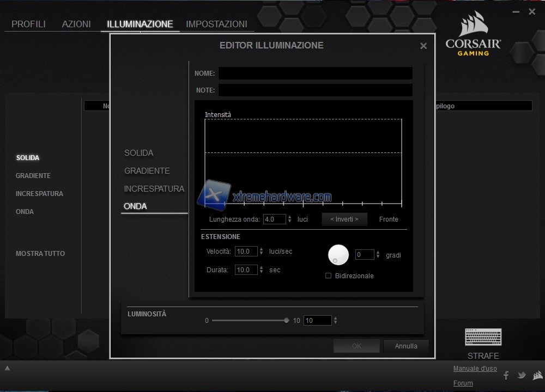The width and height of the screenshot is (545, 392).
Task: Open the Twitter bird icon
Action: pos(522,375)
